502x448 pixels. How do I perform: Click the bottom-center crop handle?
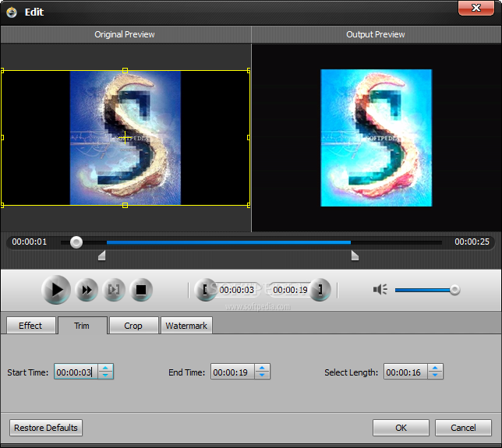coord(125,206)
